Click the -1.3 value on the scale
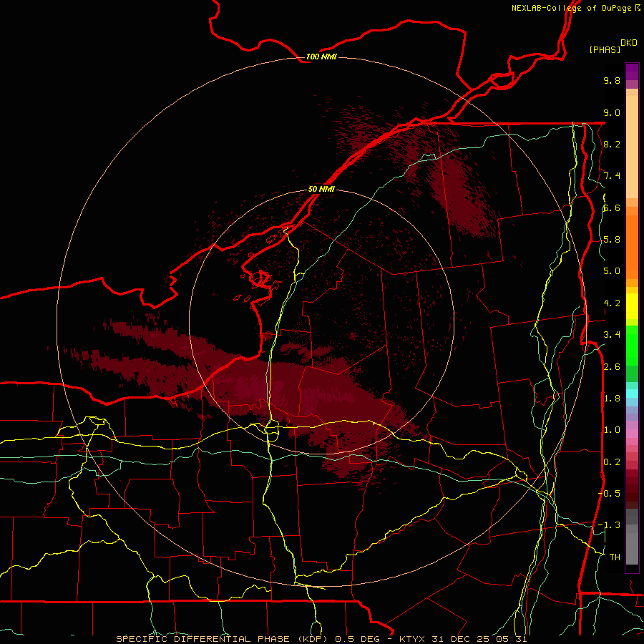 609,525
